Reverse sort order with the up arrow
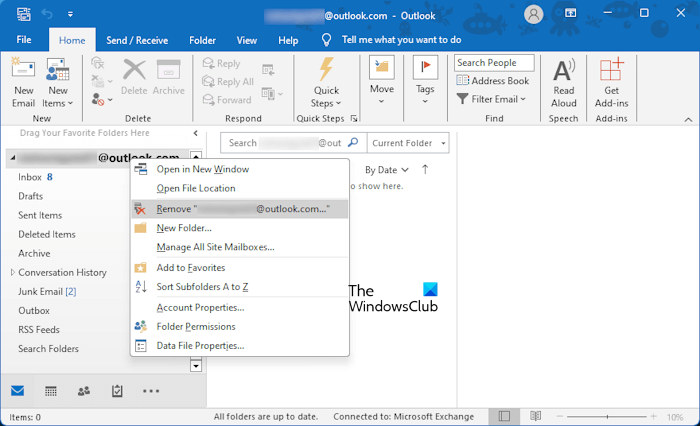This screenshot has width=700, height=426. 425,170
